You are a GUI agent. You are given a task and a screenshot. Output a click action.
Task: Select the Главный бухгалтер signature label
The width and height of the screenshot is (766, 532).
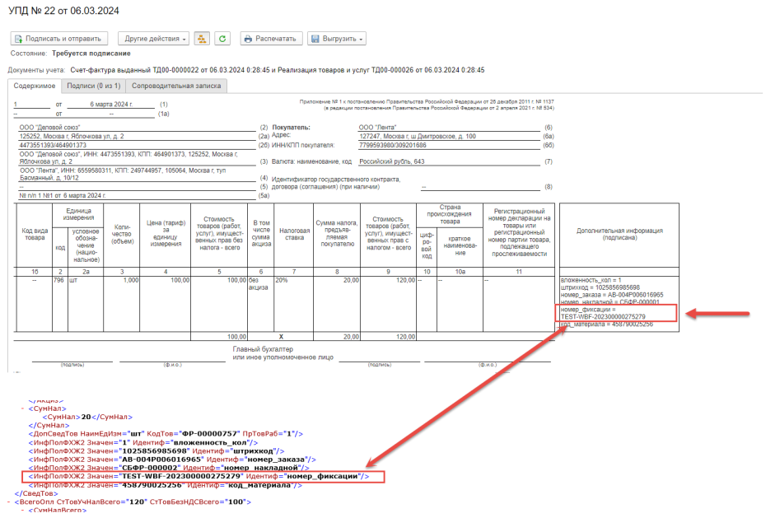[263, 349]
